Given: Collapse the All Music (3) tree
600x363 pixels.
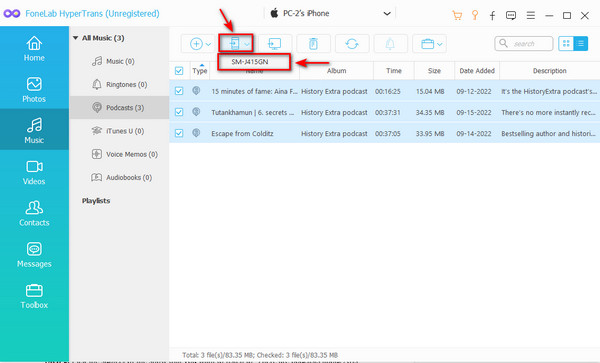Looking at the screenshot, I should 75,38.
